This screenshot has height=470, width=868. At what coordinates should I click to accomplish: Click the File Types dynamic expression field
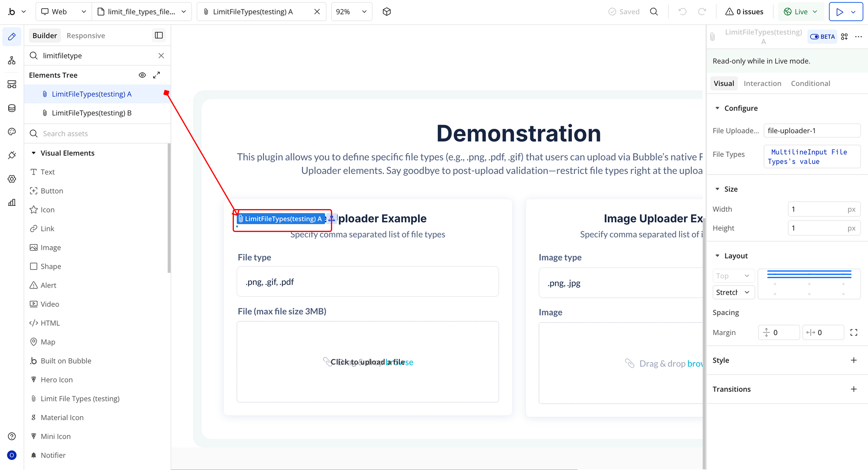[x=811, y=157]
